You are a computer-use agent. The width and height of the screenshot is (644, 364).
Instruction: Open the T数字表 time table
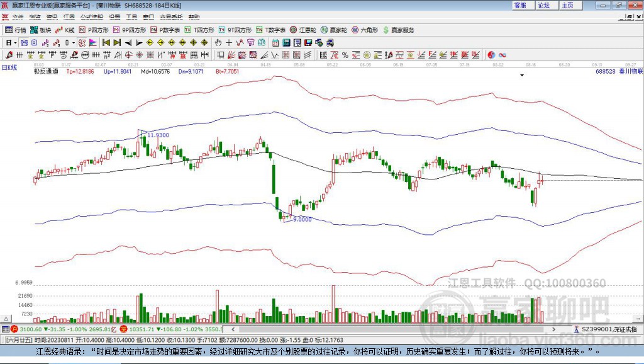[270, 30]
